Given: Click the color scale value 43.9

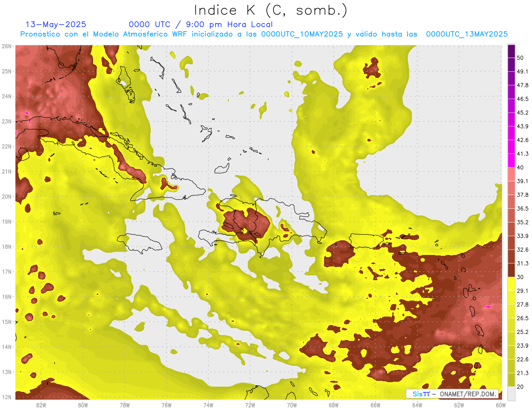Looking at the screenshot, I should tap(523, 126).
